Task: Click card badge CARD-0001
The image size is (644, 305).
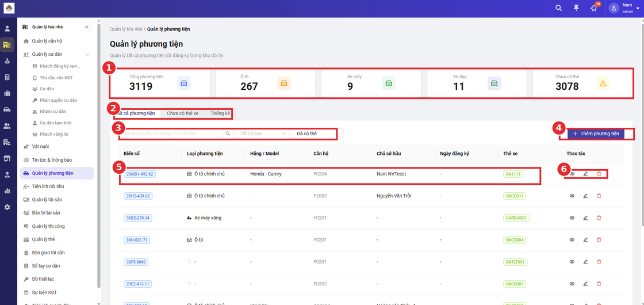Action: coord(516,218)
